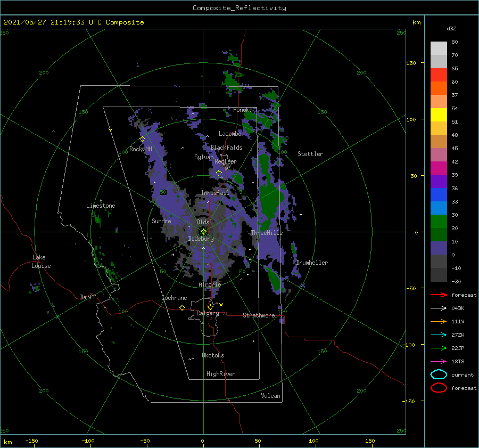Click the Banff town label

[x=88, y=297]
